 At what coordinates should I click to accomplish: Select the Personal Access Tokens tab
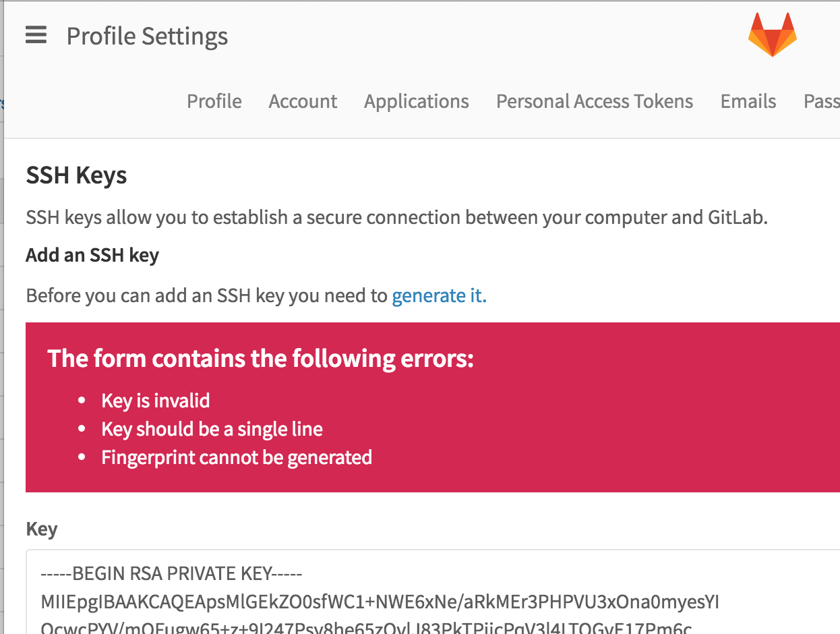click(x=594, y=101)
